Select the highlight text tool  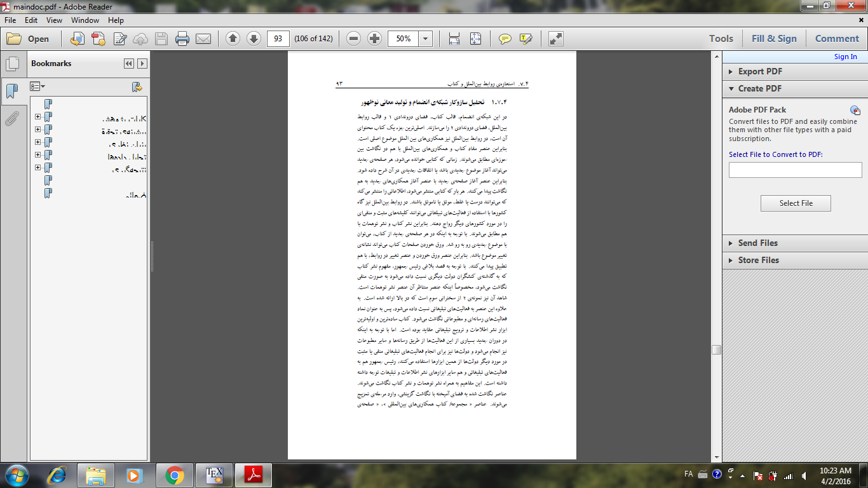pos(526,39)
